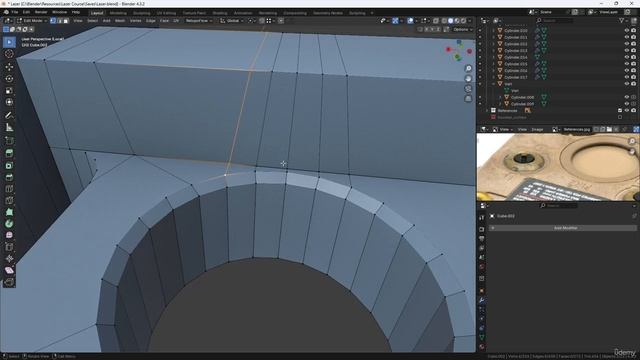Open the Edit Mode dropdown

(x=32, y=20)
